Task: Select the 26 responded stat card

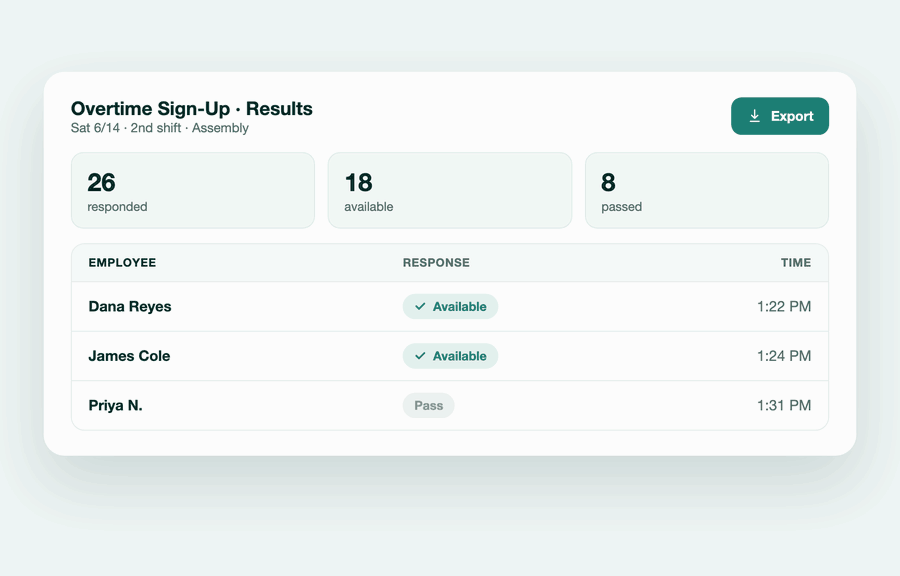Action: pos(193,190)
